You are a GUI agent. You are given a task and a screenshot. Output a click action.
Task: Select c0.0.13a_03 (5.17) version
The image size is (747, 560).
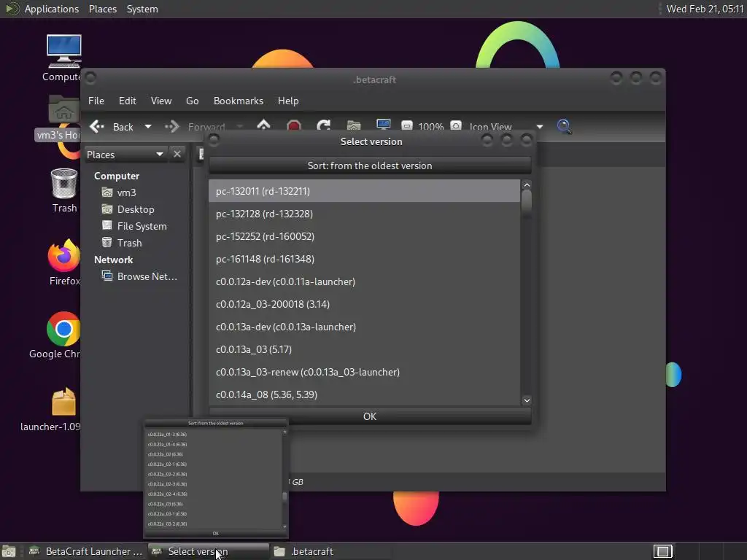click(x=364, y=349)
